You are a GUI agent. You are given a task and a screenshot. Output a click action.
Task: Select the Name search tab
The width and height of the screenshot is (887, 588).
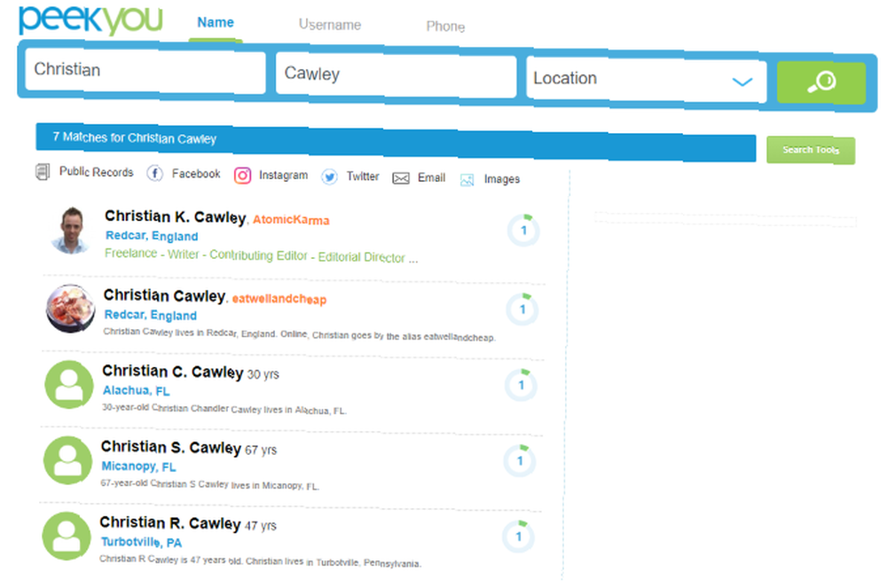pos(216,23)
